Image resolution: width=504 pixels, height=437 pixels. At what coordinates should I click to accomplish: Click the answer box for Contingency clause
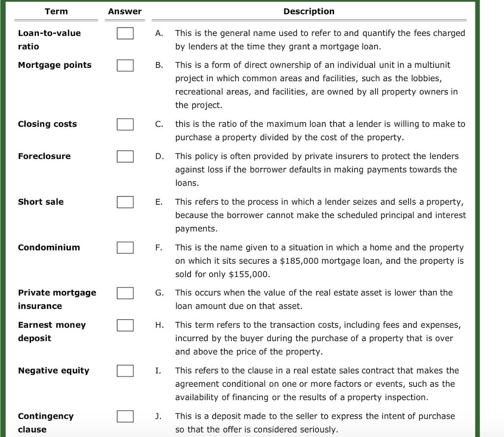(125, 416)
